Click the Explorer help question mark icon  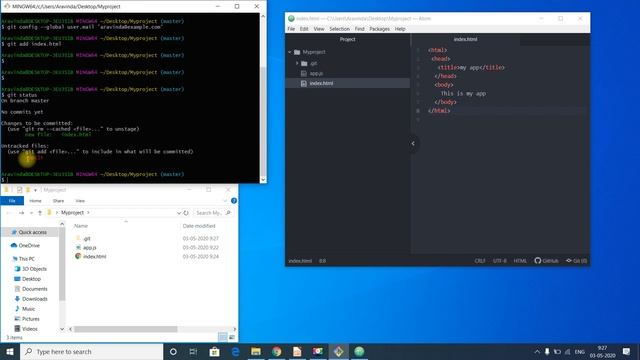click(234, 201)
